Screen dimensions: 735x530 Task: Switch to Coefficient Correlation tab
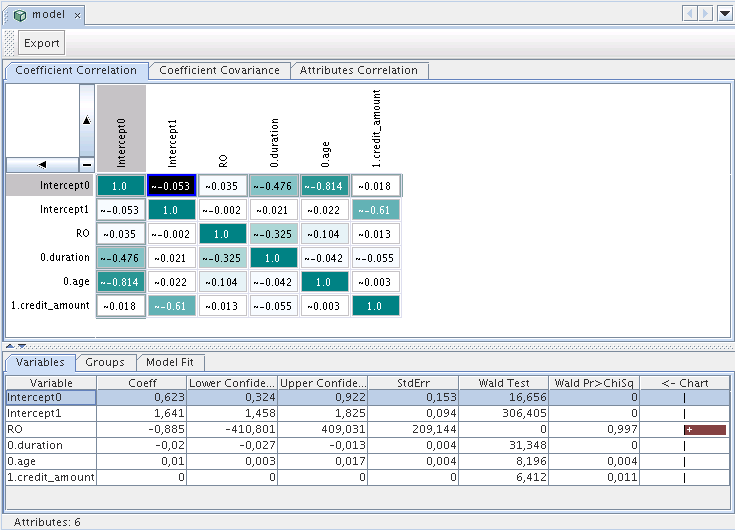click(76, 70)
